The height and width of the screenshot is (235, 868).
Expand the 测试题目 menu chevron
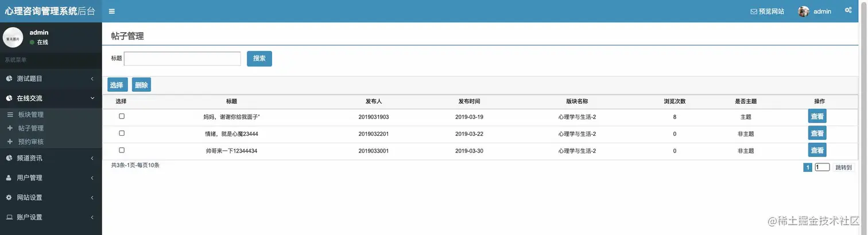(x=92, y=79)
